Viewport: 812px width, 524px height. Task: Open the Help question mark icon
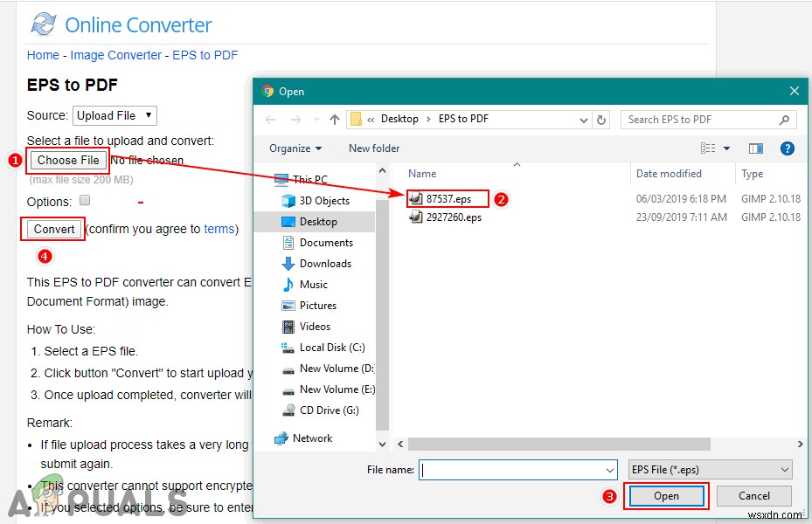pyautogui.click(x=788, y=148)
